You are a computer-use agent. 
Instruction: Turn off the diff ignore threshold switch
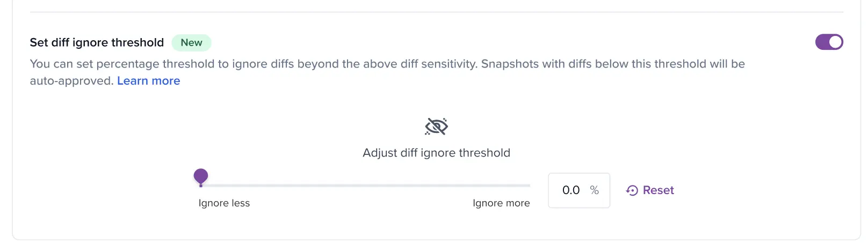pos(829,42)
